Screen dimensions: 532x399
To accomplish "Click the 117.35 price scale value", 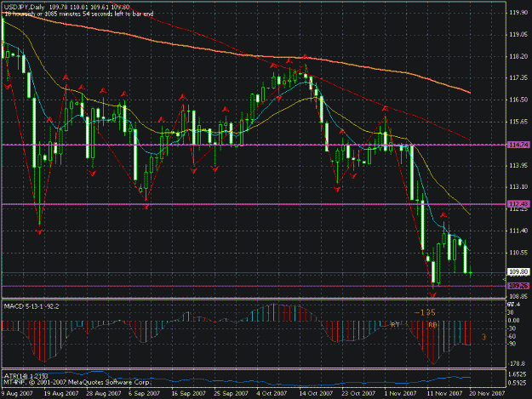I will click(x=518, y=77).
